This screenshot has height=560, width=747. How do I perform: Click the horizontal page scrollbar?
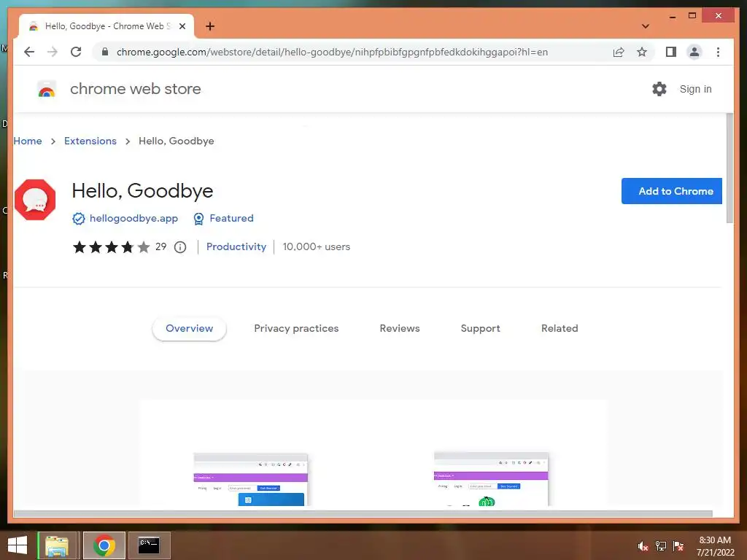[363, 514]
